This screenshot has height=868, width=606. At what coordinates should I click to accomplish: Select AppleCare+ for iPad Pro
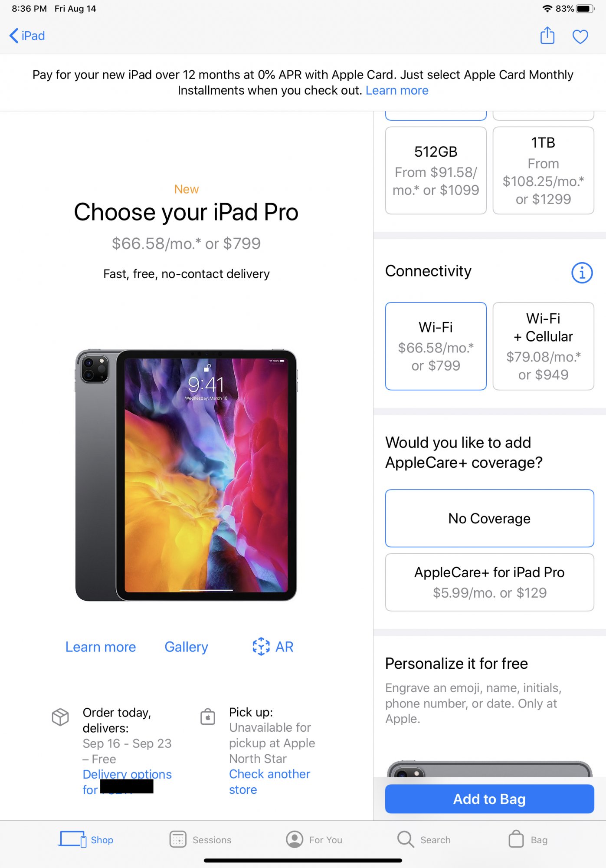click(x=489, y=582)
